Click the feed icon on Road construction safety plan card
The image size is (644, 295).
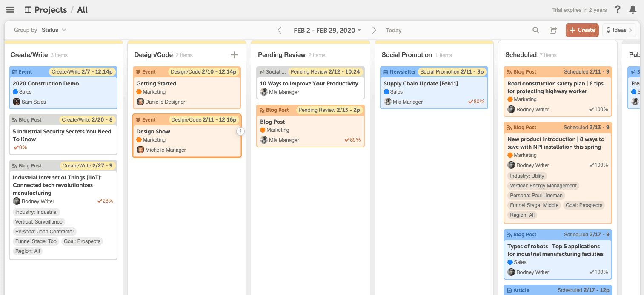(x=509, y=72)
